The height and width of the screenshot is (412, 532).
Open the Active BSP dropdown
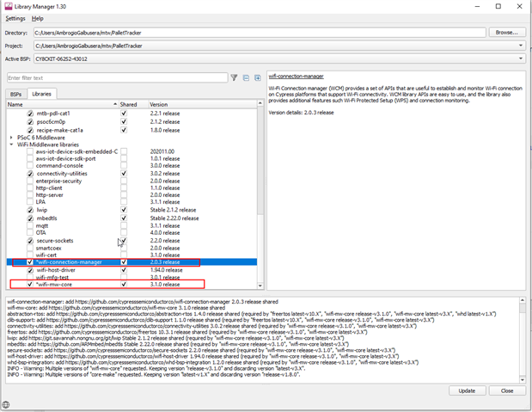point(521,58)
